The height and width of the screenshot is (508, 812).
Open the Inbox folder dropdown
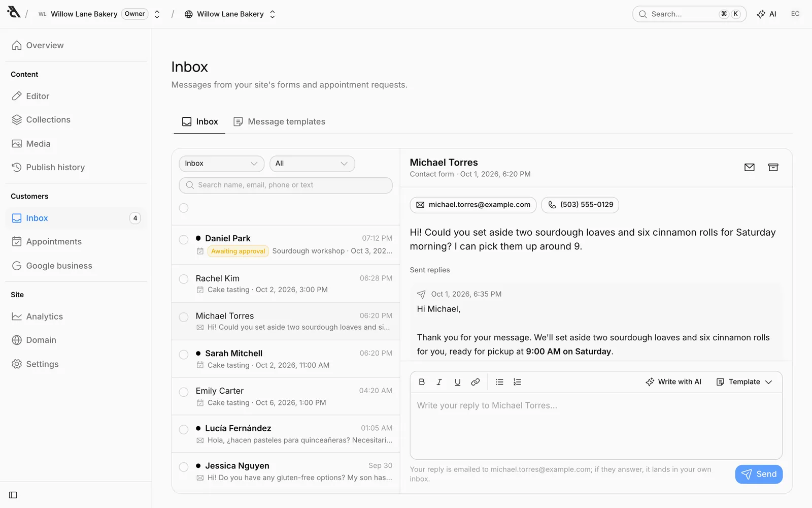point(222,164)
